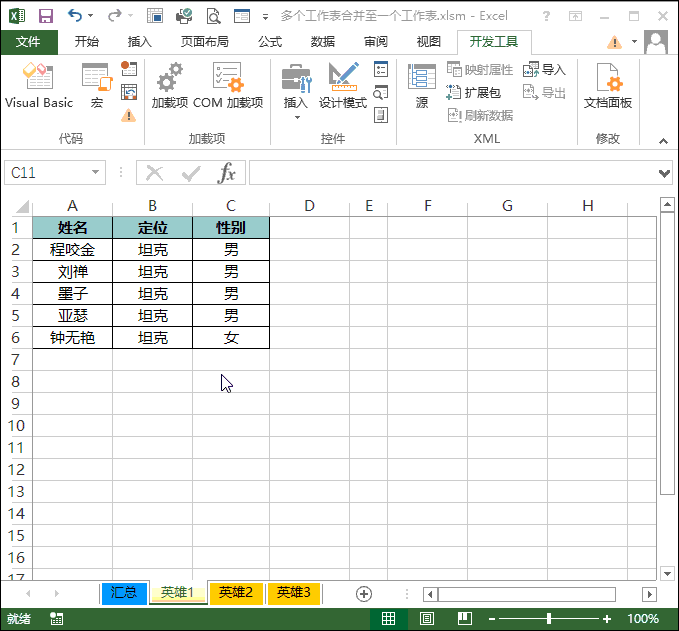679x631 pixels.
Task: Click inside the formula bar
Action: coord(453,173)
